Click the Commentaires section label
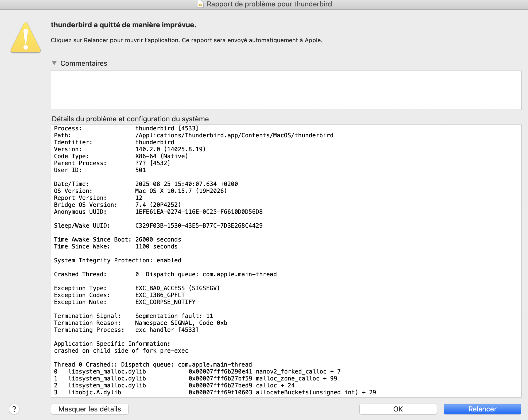Screen dimensions: 528x420 coord(84,63)
